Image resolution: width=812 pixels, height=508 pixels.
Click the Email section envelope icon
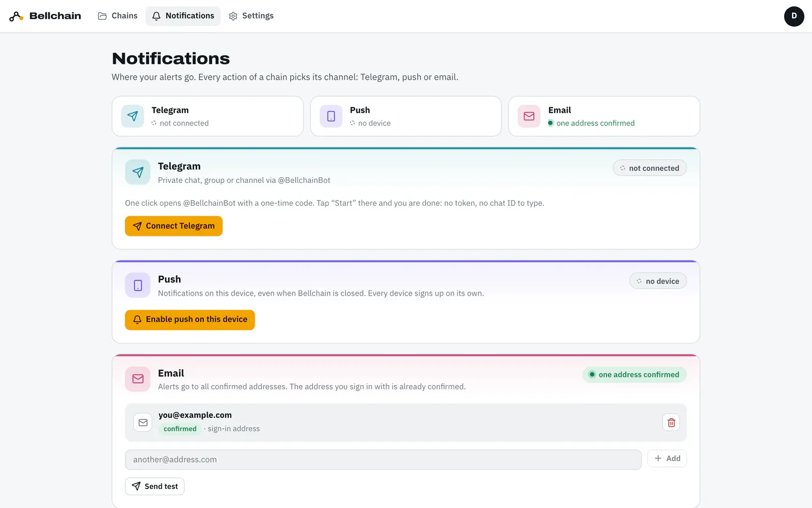pyautogui.click(x=138, y=379)
